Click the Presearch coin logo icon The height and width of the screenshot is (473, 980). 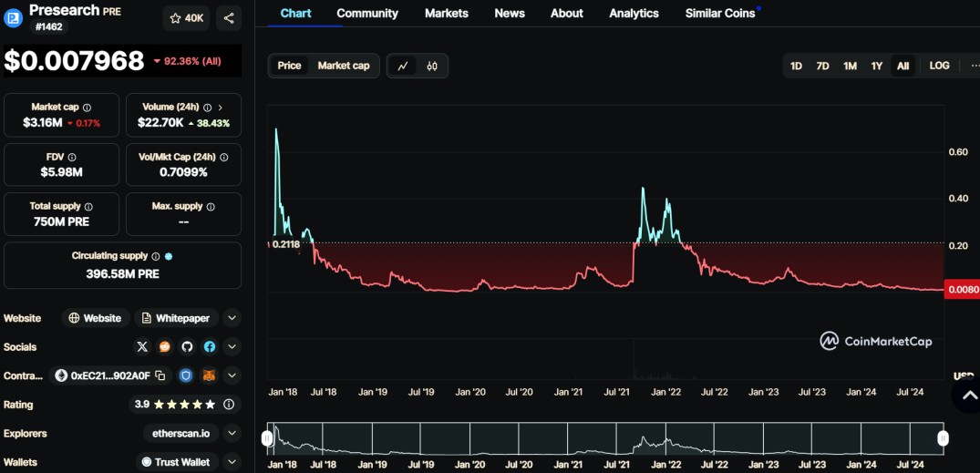click(13, 18)
